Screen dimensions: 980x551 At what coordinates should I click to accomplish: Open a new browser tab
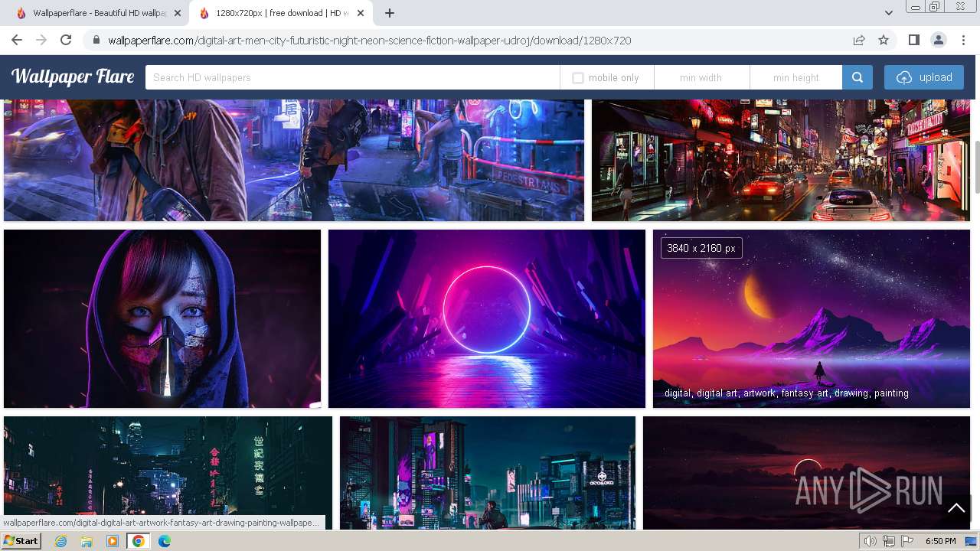(390, 13)
